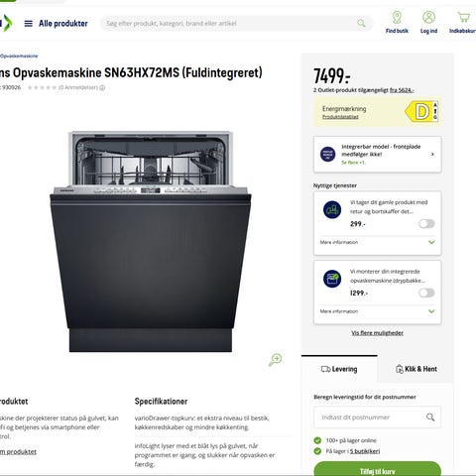Click the review info icon next to Anmeldelser
This screenshot has width=476, height=476.
102,87
